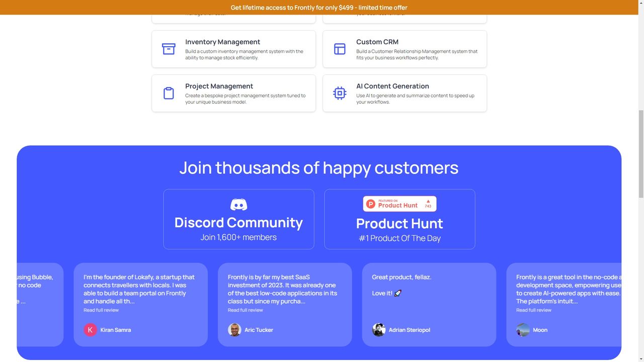The height and width of the screenshot is (362, 644).
Task: Read full review by Kiran Samra
Action: tap(101, 310)
